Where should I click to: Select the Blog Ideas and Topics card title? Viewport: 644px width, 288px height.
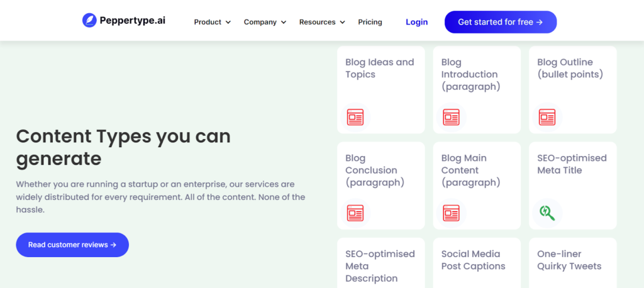(379, 69)
